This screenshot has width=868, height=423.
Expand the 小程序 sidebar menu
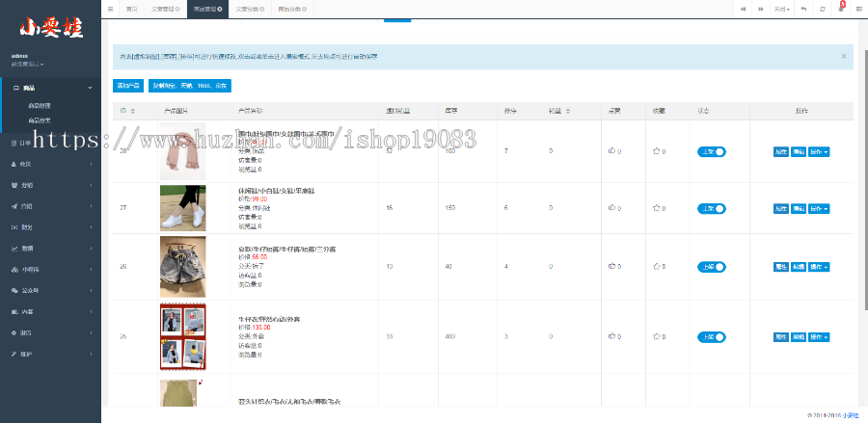click(x=50, y=269)
